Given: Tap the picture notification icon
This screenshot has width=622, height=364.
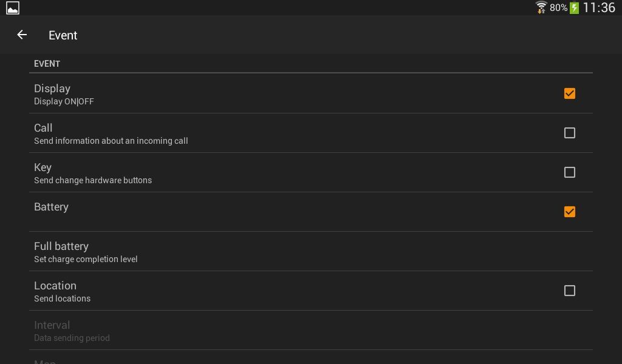Looking at the screenshot, I should point(12,8).
